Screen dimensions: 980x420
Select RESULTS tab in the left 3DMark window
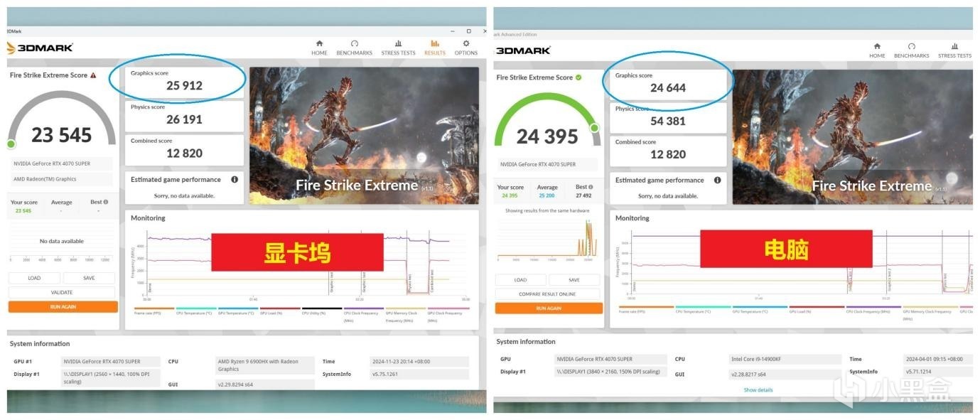(x=434, y=48)
